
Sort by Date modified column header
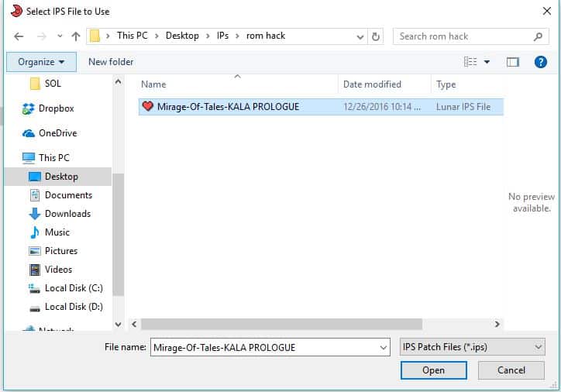[384, 84]
